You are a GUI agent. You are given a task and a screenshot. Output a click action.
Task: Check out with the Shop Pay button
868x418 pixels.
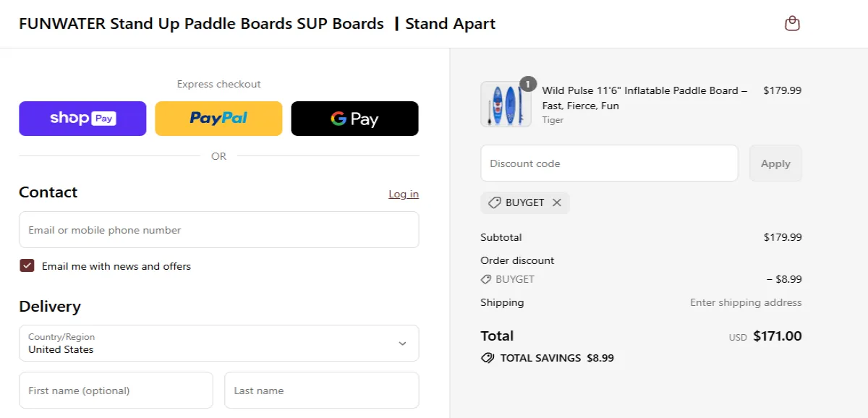pyautogui.click(x=82, y=118)
